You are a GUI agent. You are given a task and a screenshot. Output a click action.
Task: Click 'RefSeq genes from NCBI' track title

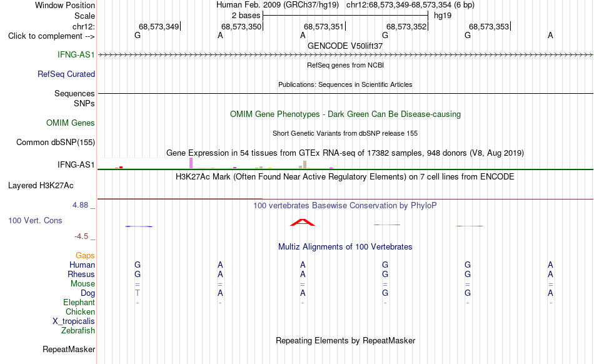tap(345, 65)
